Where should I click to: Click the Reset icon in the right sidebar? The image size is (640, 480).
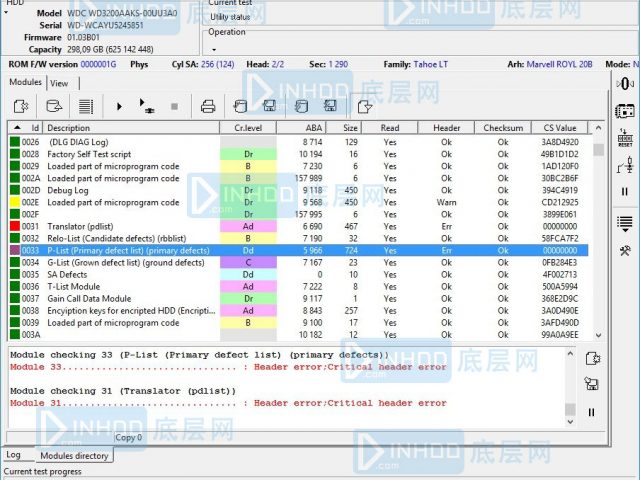click(x=625, y=137)
